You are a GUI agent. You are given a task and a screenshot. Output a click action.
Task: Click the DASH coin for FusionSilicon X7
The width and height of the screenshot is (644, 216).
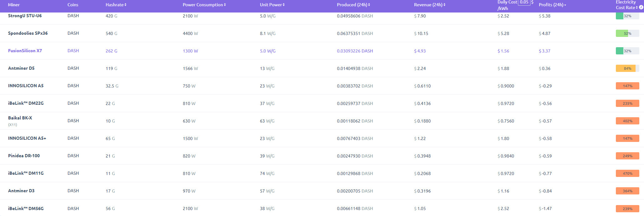click(x=73, y=51)
